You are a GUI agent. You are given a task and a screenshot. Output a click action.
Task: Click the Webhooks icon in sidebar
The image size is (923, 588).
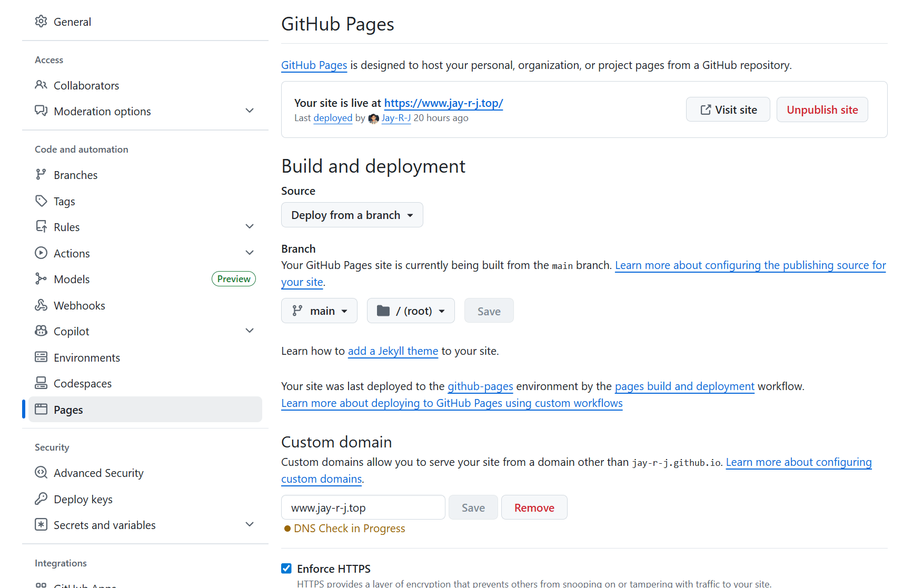tap(41, 305)
